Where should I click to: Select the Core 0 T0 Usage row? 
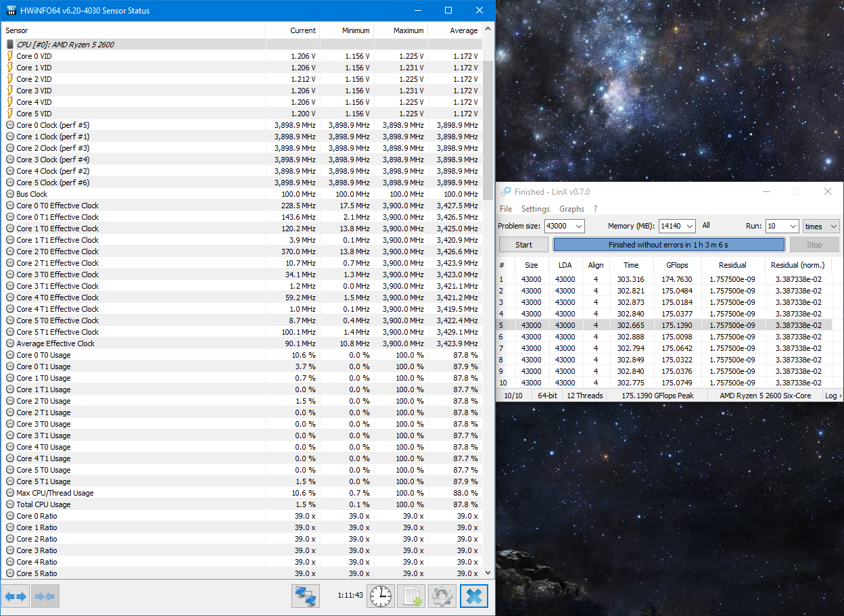pyautogui.click(x=241, y=355)
